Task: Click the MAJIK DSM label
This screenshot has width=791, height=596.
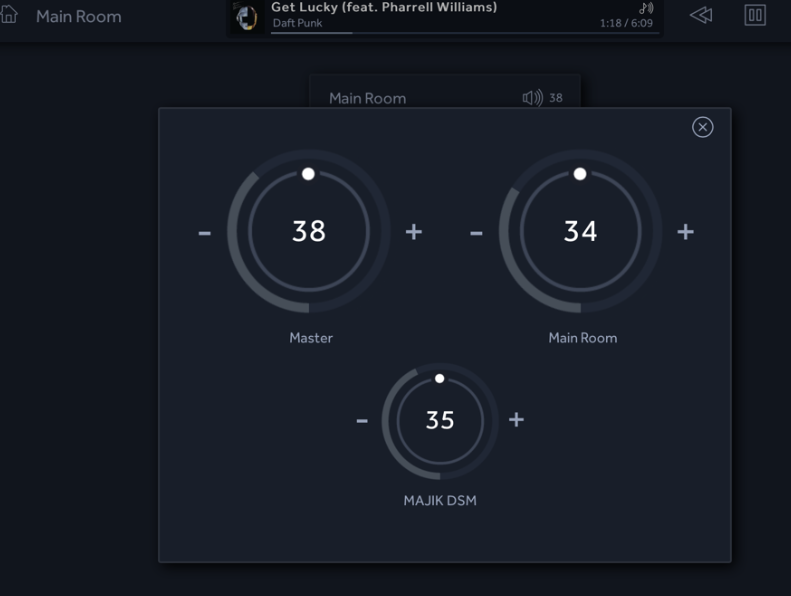Action: click(x=440, y=501)
